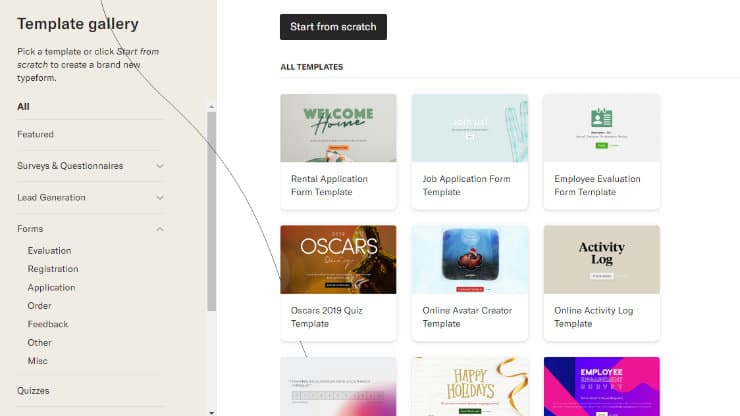Screen dimensions: 740x416
Task: Choose the Activity Log template thumbnail
Action: pos(601,259)
